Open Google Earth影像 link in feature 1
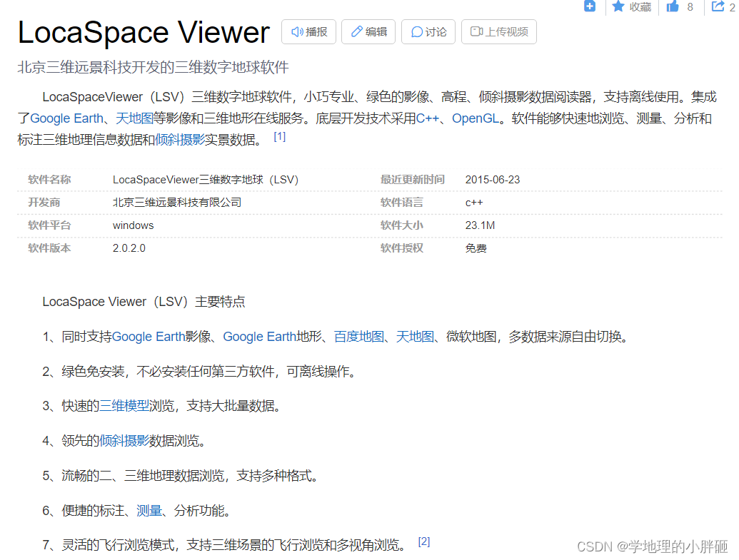The height and width of the screenshot is (560, 739). click(148, 337)
